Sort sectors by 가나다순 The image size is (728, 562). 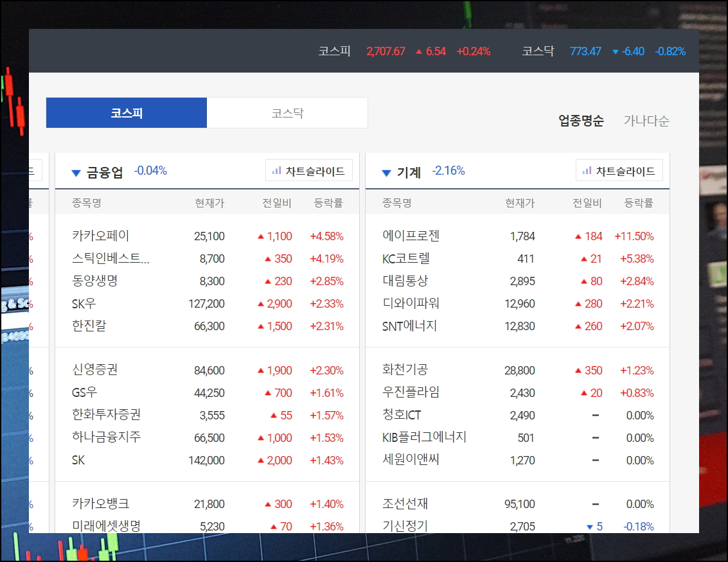click(x=646, y=121)
